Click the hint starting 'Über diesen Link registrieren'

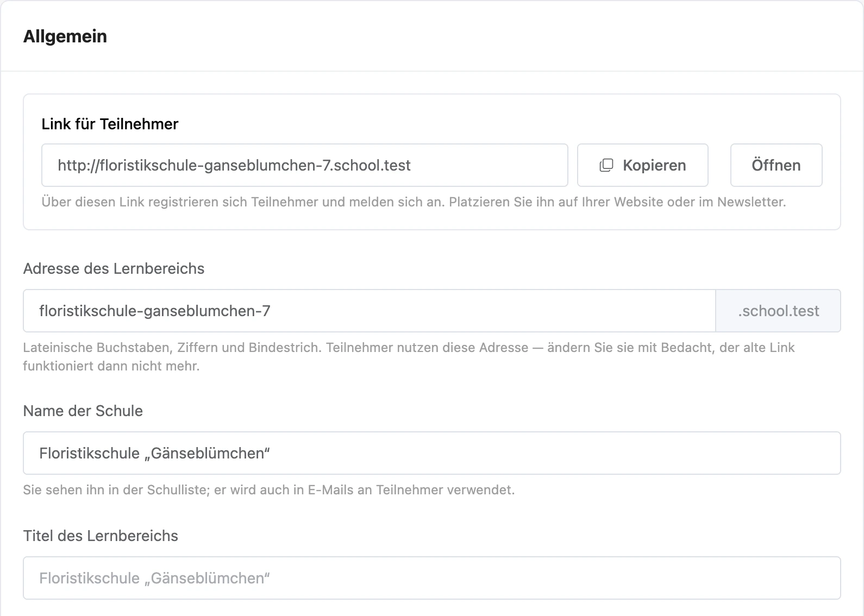(414, 202)
